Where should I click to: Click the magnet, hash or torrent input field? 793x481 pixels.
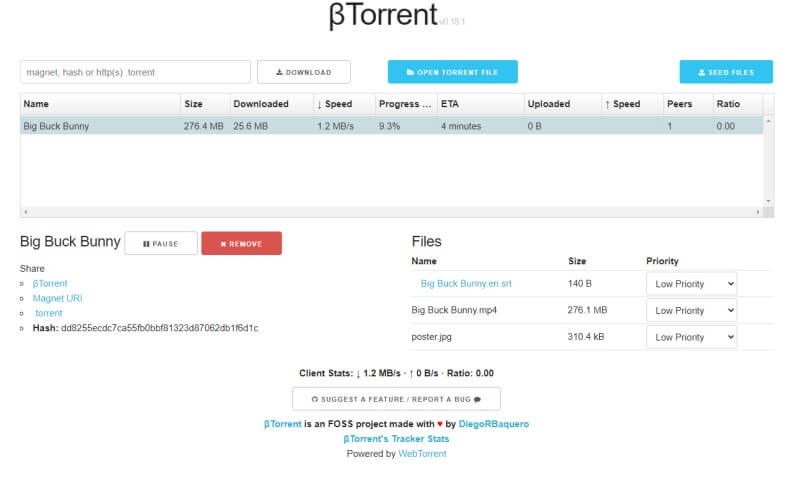point(135,72)
